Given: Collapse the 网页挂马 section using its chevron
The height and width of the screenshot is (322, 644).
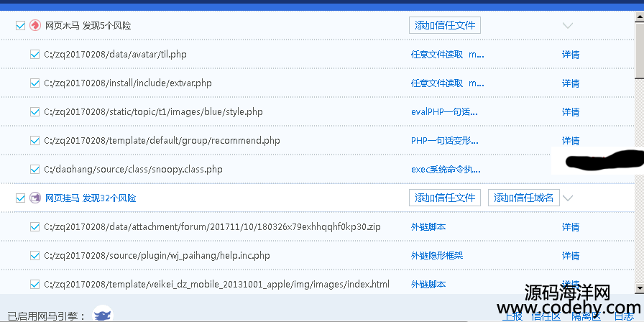Looking at the screenshot, I should 567,198.
